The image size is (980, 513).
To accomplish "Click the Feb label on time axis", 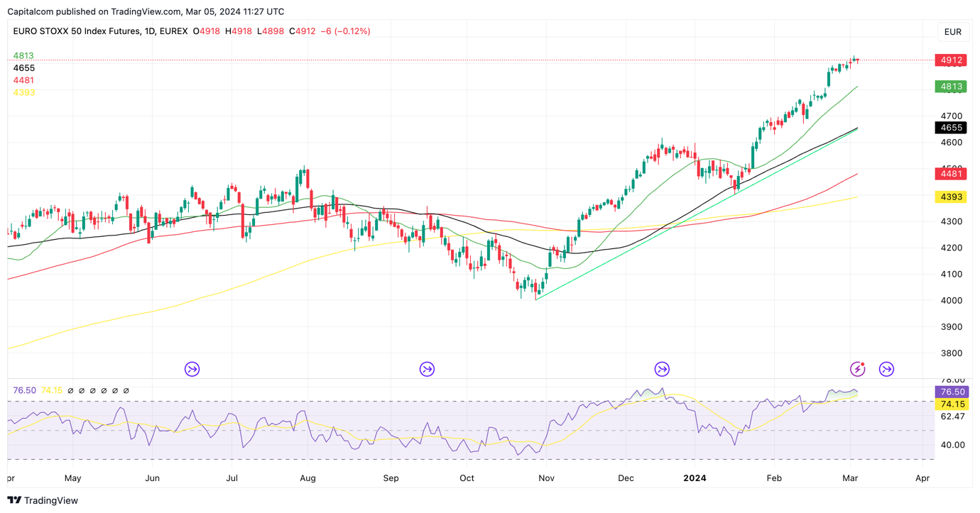I will pyautogui.click(x=774, y=479).
